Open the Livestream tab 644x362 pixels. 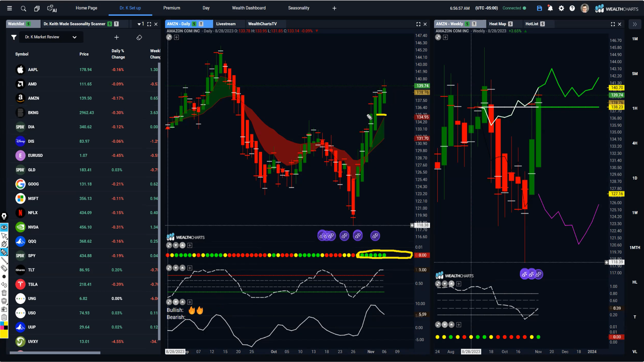pos(226,24)
